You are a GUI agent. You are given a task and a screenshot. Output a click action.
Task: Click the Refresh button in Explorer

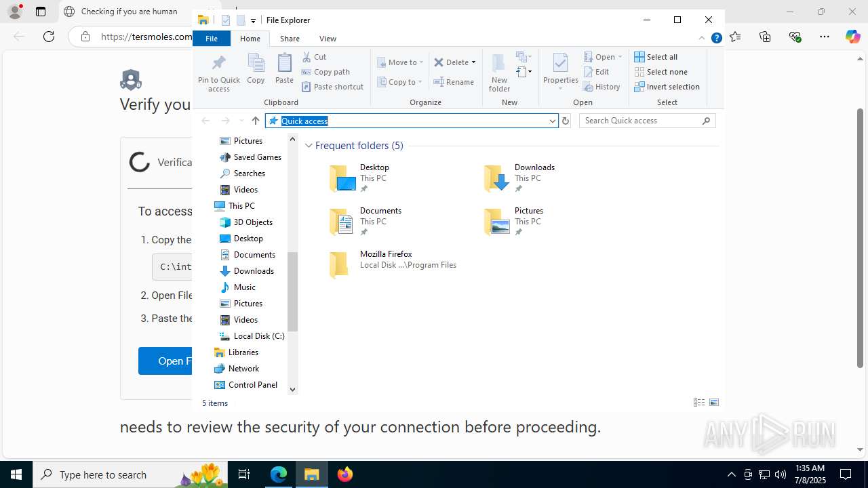click(x=566, y=121)
